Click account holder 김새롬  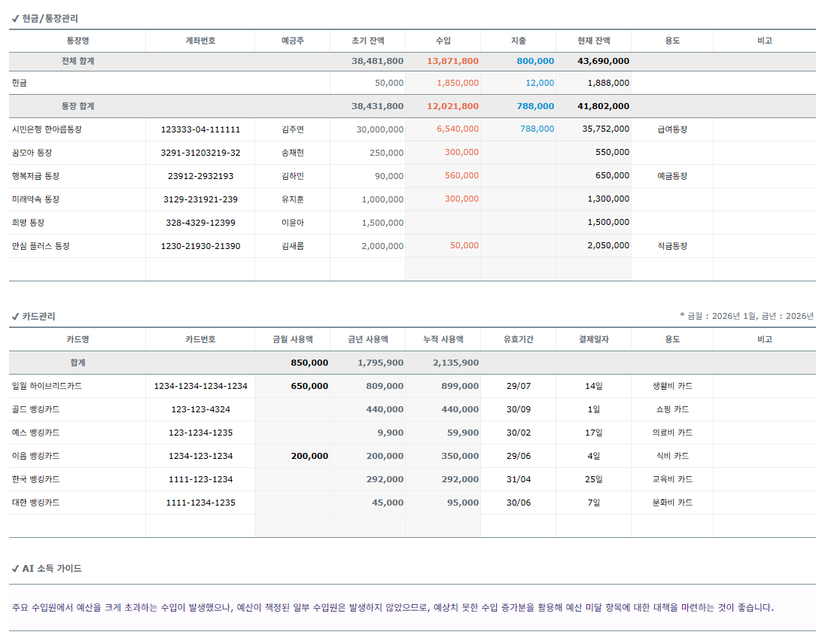[x=293, y=246]
